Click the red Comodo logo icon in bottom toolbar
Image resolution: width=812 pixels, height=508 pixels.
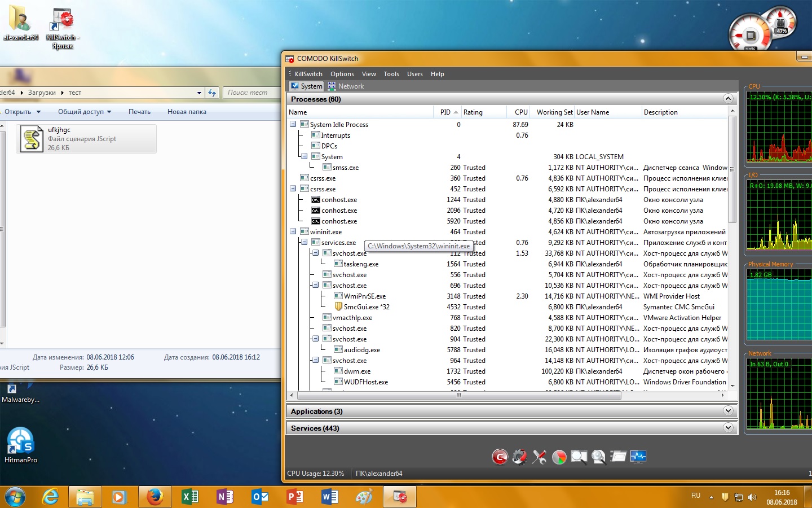point(500,457)
